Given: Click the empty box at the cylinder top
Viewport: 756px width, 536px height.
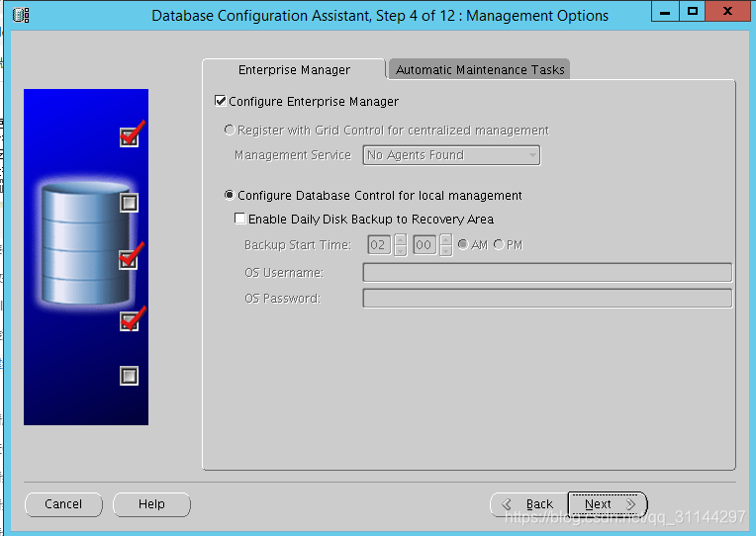Looking at the screenshot, I should pyautogui.click(x=130, y=203).
